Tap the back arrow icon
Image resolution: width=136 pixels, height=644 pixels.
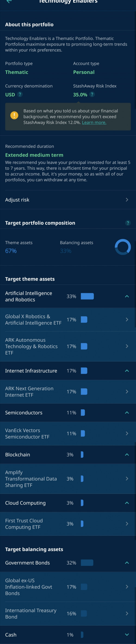click(x=9, y=1)
